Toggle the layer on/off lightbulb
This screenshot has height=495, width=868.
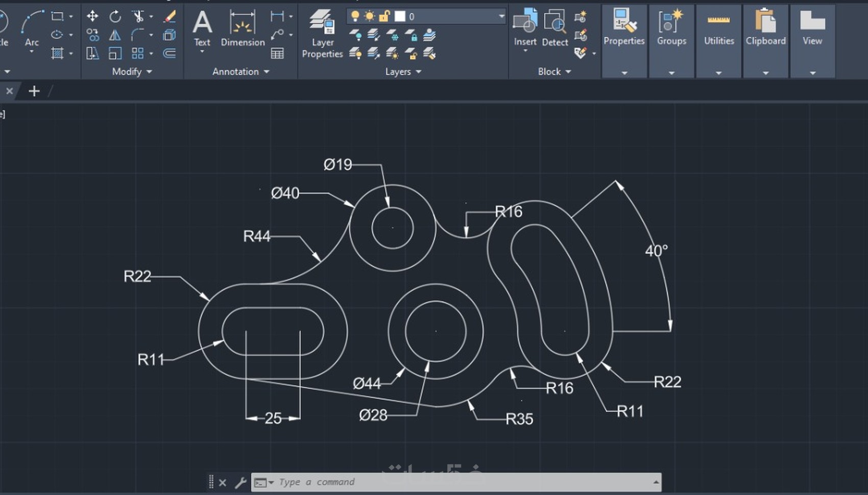[355, 16]
